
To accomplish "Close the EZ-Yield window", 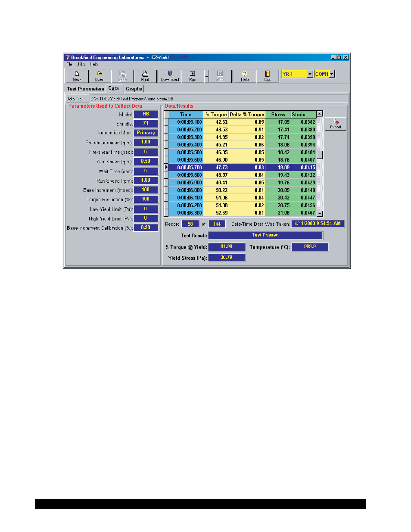I will coord(346,57).
